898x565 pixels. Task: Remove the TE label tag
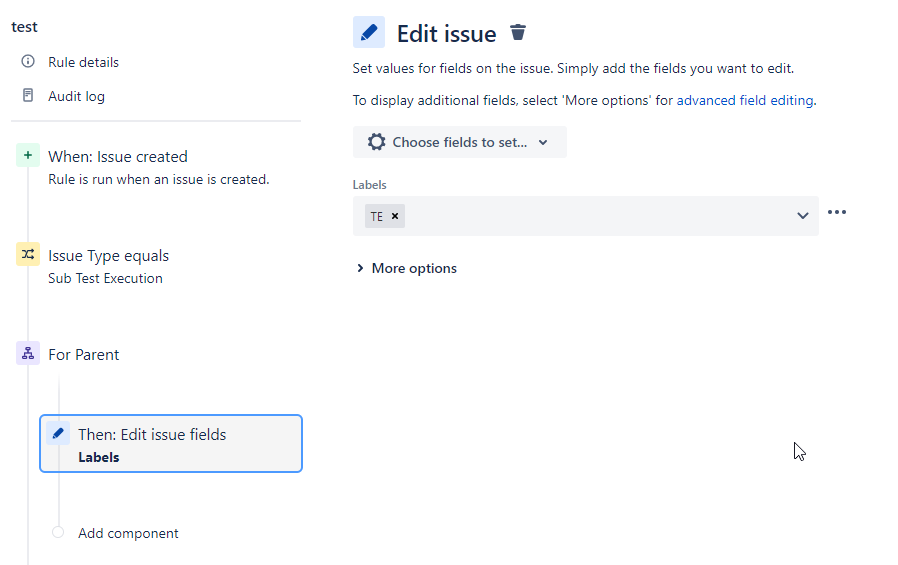tap(395, 216)
